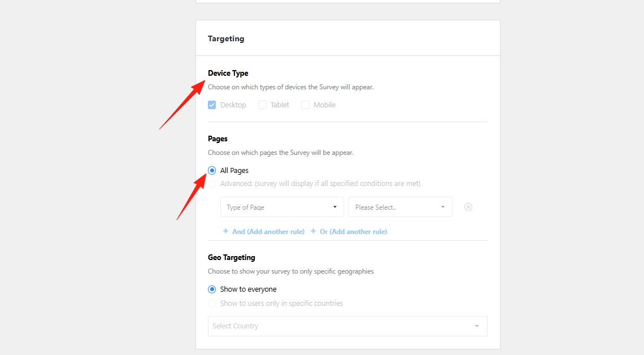Pick Show to users only in specific countries
This screenshot has height=355, width=644.
[212, 304]
